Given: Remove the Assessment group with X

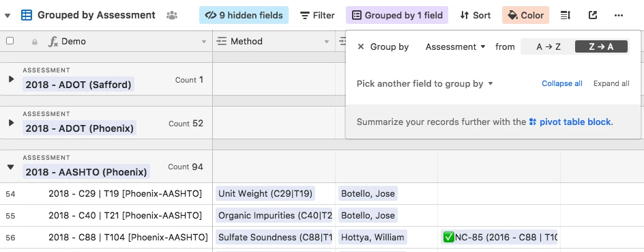Looking at the screenshot, I should point(361,46).
